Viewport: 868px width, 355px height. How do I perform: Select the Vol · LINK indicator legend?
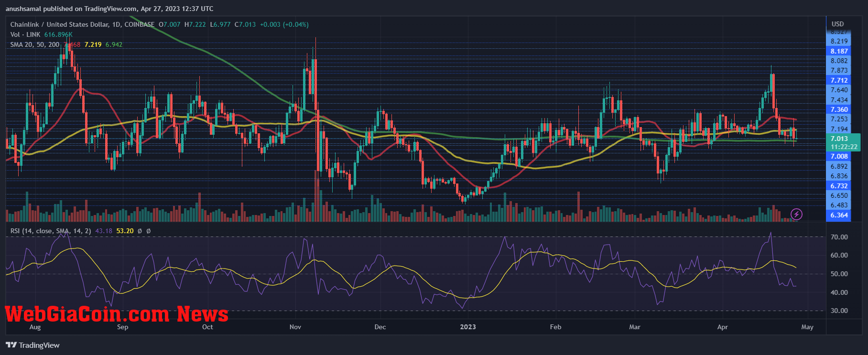[25, 34]
